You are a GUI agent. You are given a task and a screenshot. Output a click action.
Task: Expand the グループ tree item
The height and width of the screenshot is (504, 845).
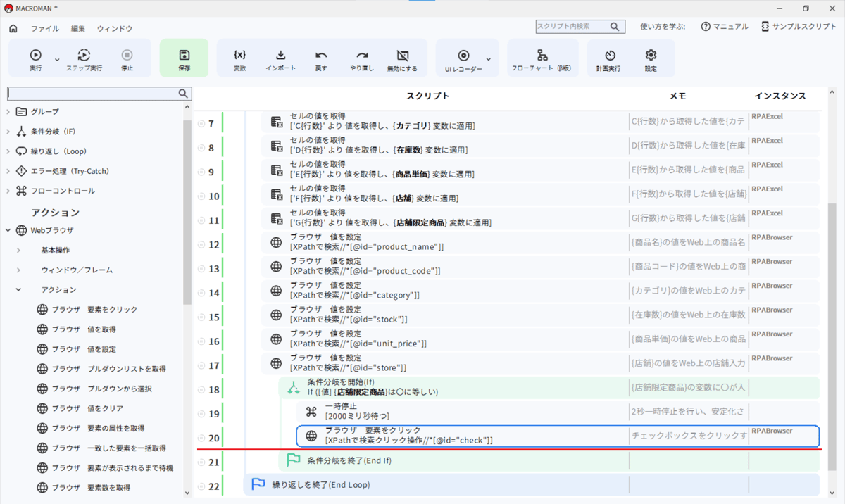(x=8, y=112)
